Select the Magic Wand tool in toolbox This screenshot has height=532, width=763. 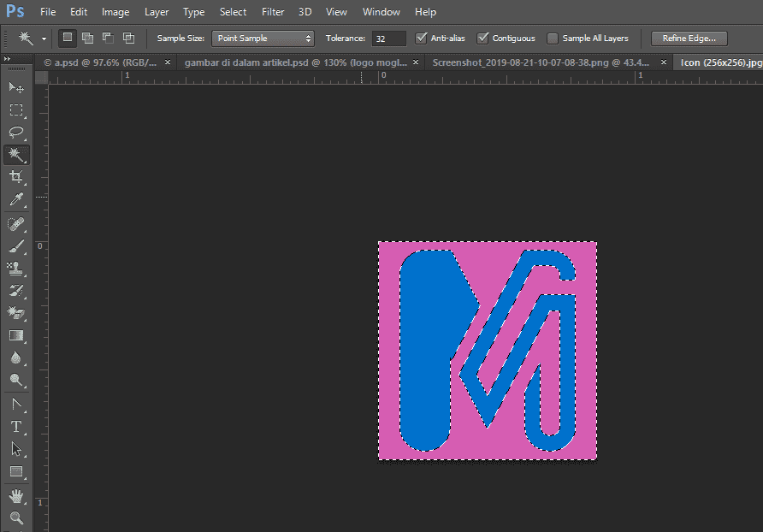pos(16,155)
